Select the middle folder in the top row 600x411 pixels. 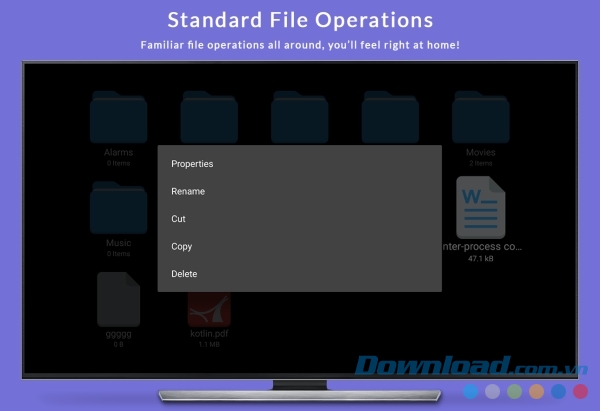pos(300,117)
